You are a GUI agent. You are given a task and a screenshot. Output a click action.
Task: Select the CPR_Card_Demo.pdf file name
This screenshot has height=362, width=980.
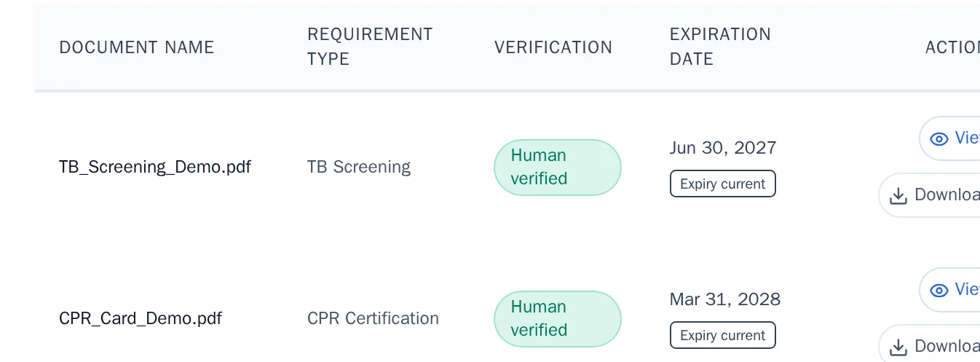[141, 319]
